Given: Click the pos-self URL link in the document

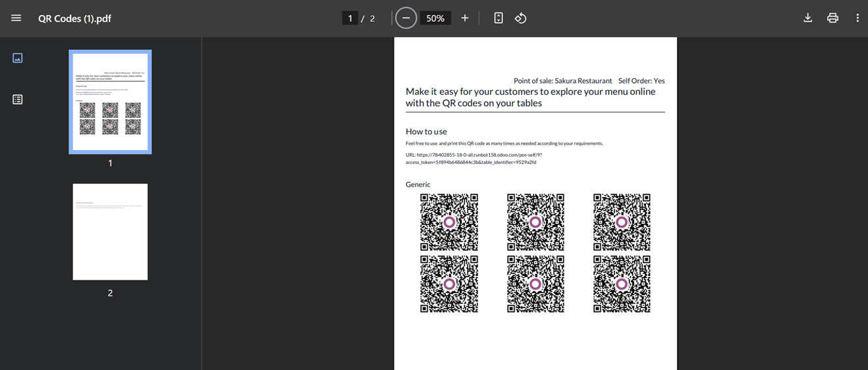Looking at the screenshot, I should (474, 158).
